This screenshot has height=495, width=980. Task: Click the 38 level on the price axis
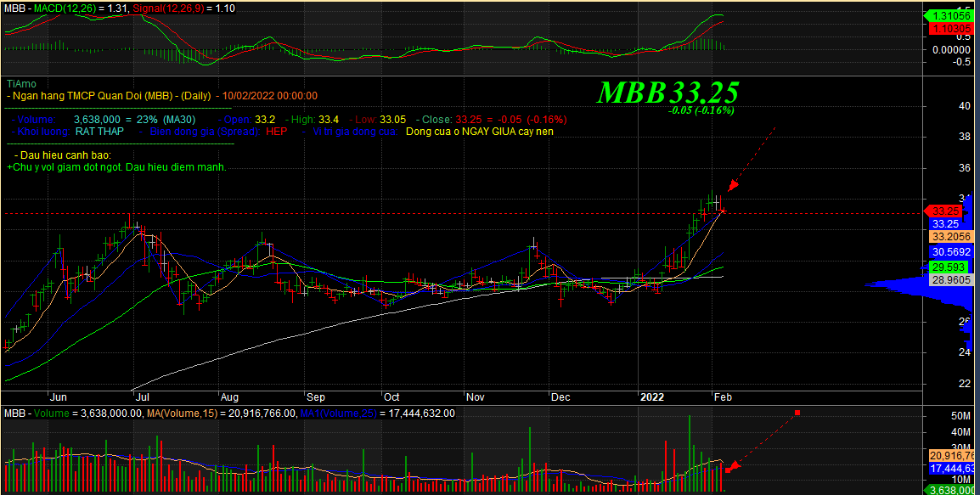tap(965, 137)
